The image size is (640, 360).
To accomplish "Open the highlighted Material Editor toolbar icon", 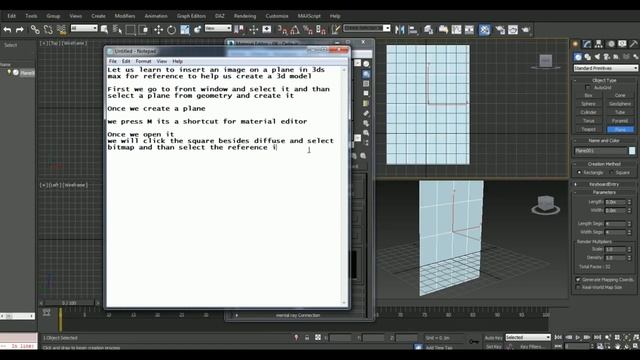I will click(x=484, y=30).
